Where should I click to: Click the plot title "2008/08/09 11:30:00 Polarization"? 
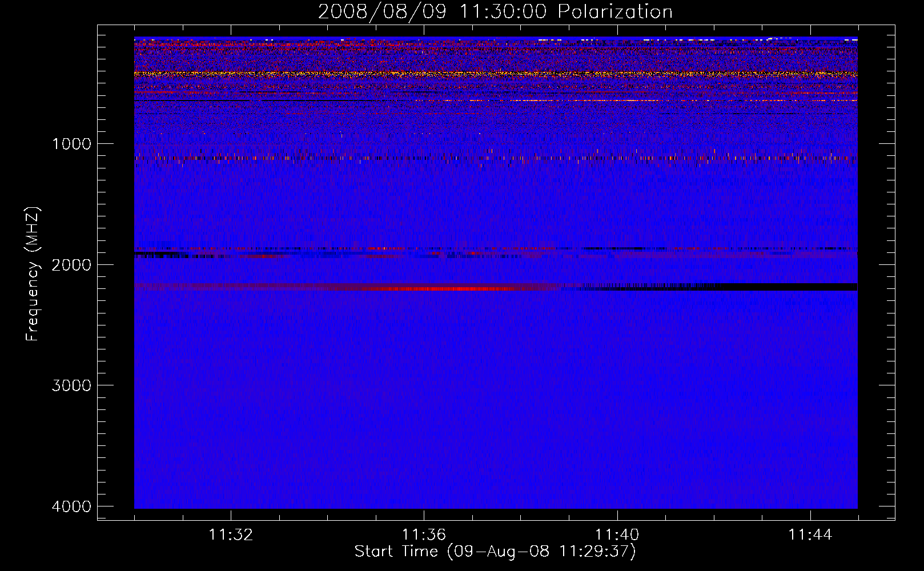(495, 12)
